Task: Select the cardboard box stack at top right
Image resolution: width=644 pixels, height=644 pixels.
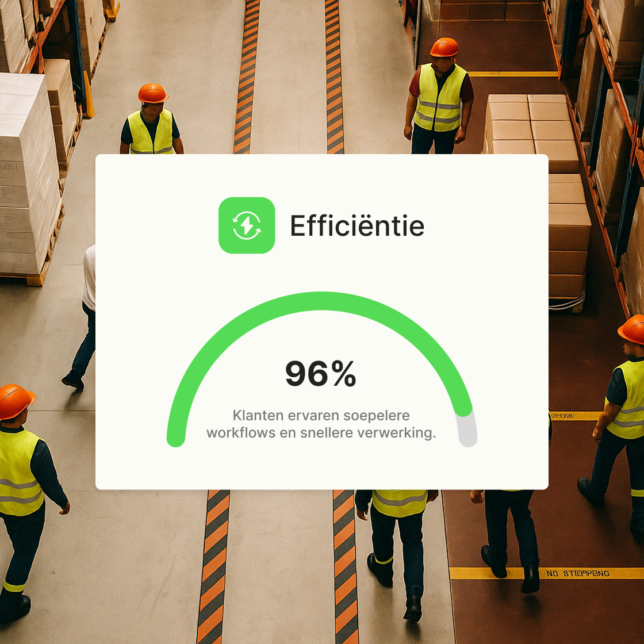Action: 529,124
